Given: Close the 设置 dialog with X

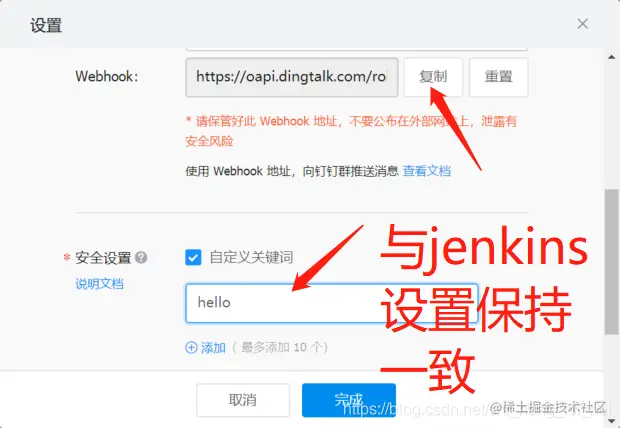Looking at the screenshot, I should [x=582, y=24].
